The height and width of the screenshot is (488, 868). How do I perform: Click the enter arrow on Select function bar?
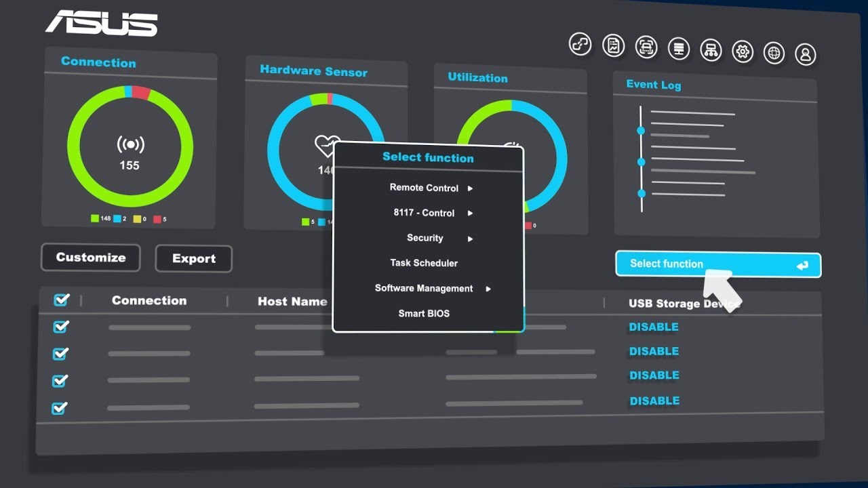(802, 266)
